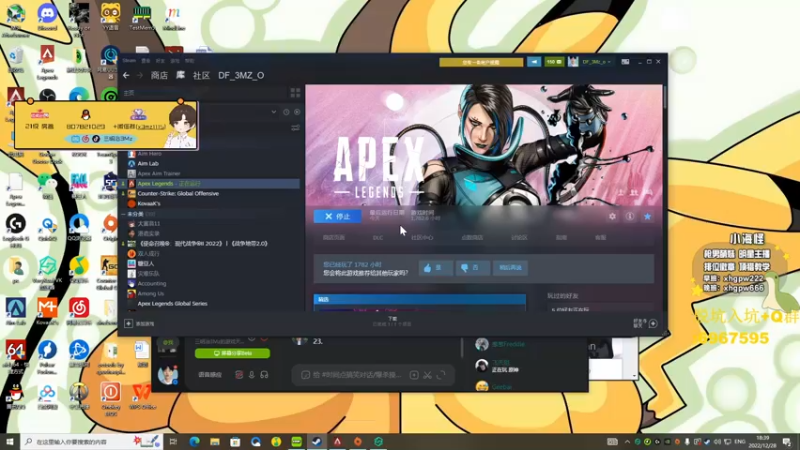Open File Explorer from the taskbar
The height and width of the screenshot is (450, 800).
point(215,441)
